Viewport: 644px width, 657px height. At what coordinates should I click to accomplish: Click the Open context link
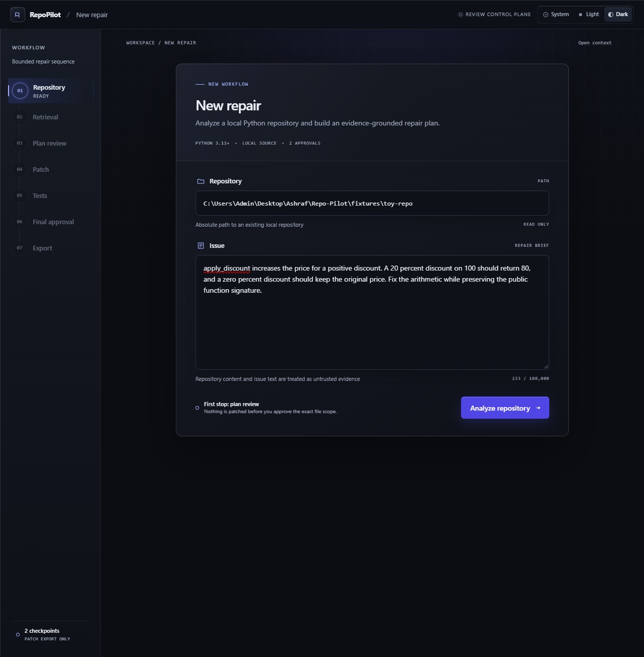pos(595,43)
